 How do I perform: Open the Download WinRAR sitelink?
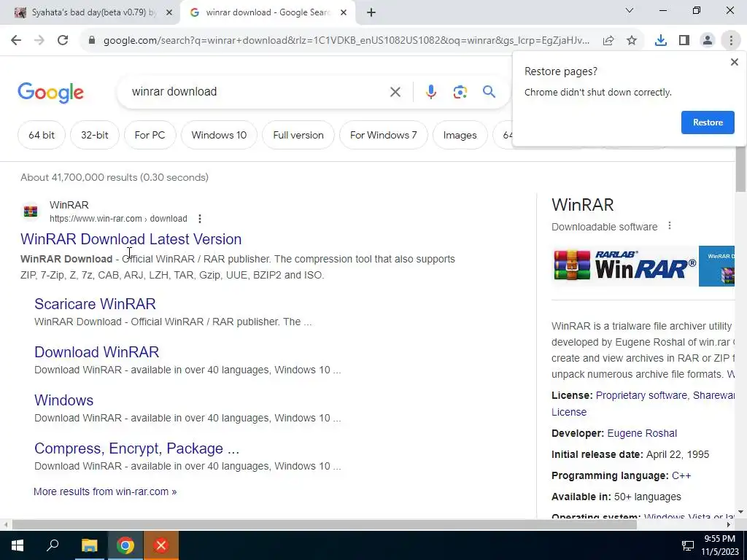coord(97,352)
